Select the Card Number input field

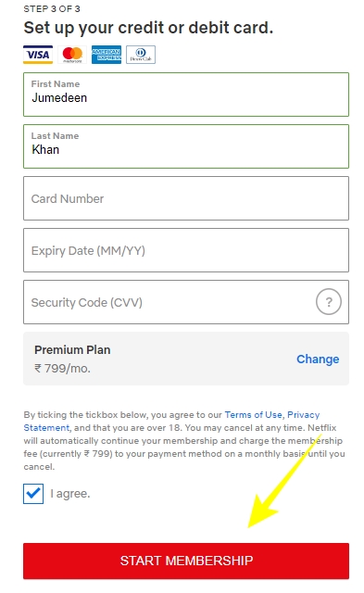click(186, 198)
